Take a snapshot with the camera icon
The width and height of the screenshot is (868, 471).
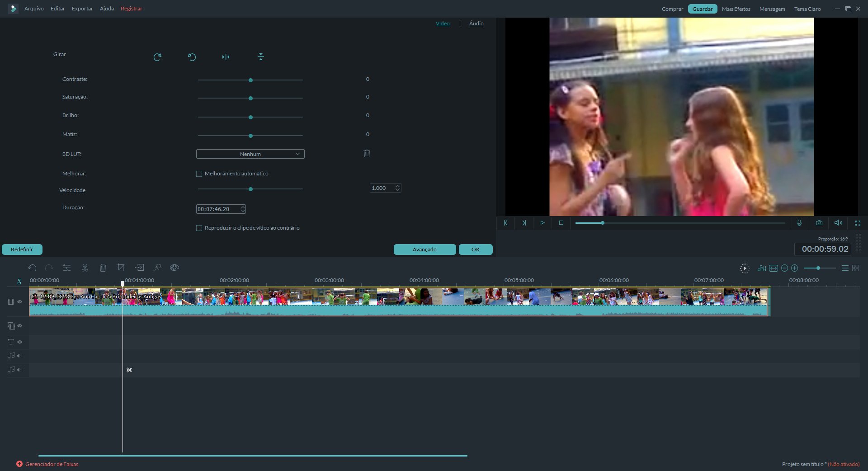(x=819, y=223)
